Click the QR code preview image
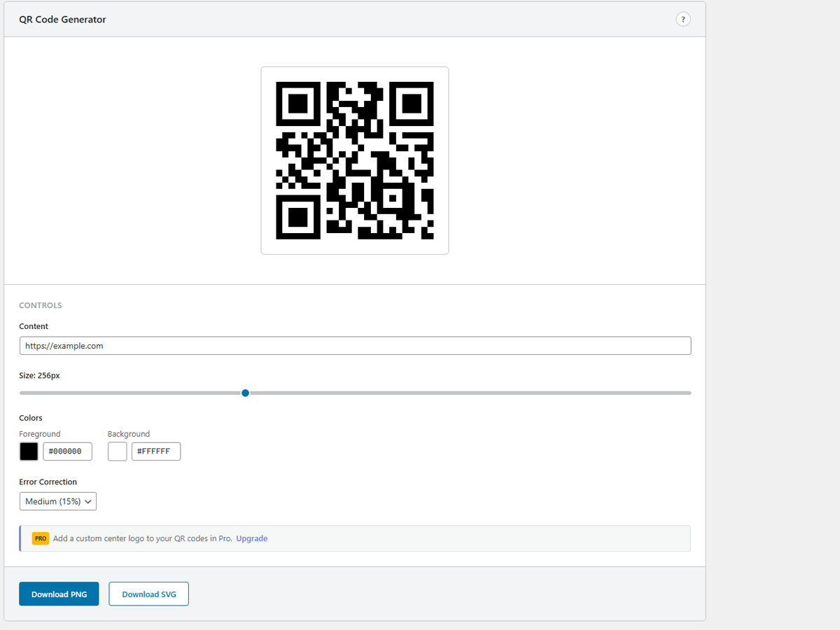The width and height of the screenshot is (840, 630). [x=354, y=160]
